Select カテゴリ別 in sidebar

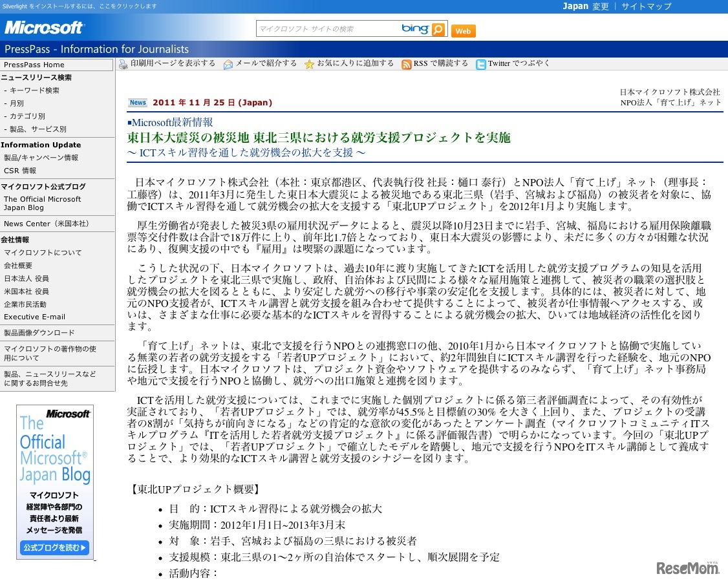pyautogui.click(x=27, y=116)
